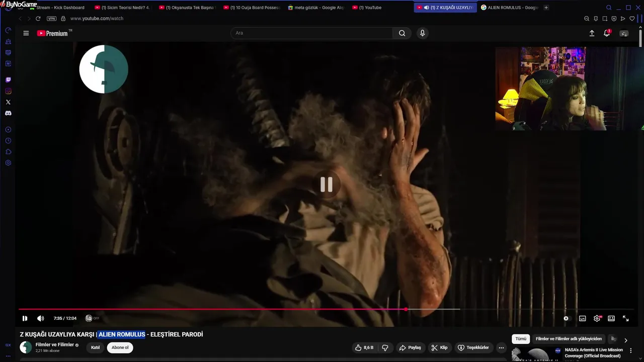Open Twitch in the Opera GX sidebar
This screenshot has width=644, height=362.
click(8, 80)
